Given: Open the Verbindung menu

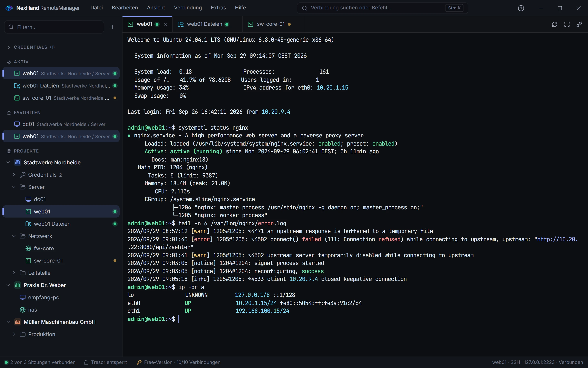Looking at the screenshot, I should click(188, 8).
